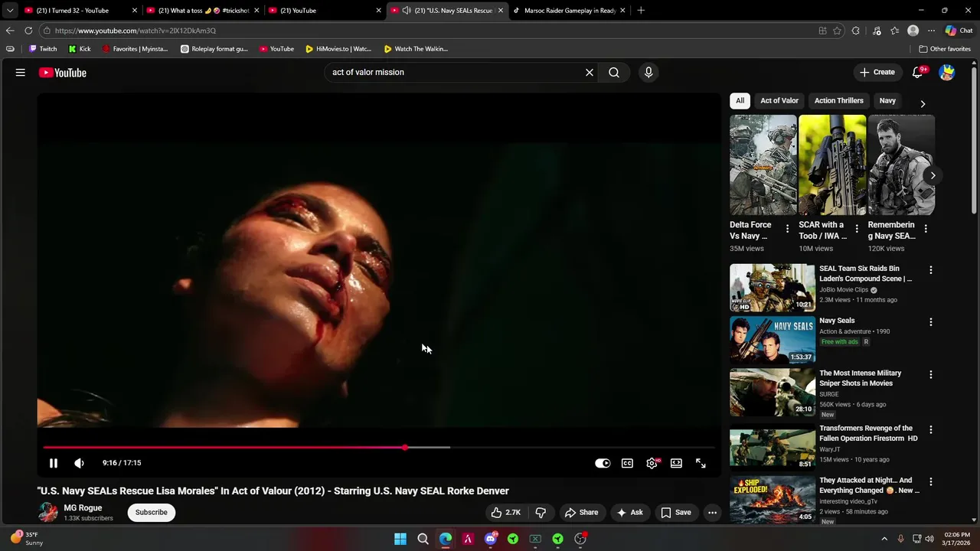Pause the video

pyautogui.click(x=54, y=463)
